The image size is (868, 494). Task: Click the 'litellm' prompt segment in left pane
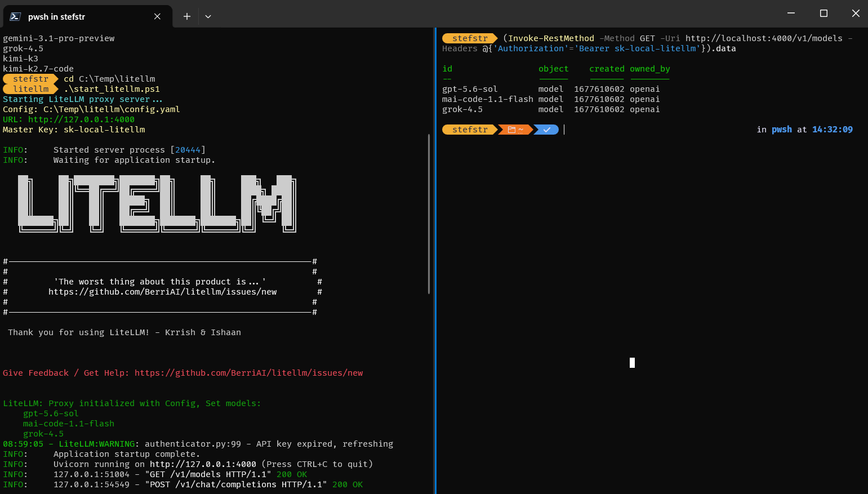[x=31, y=89]
